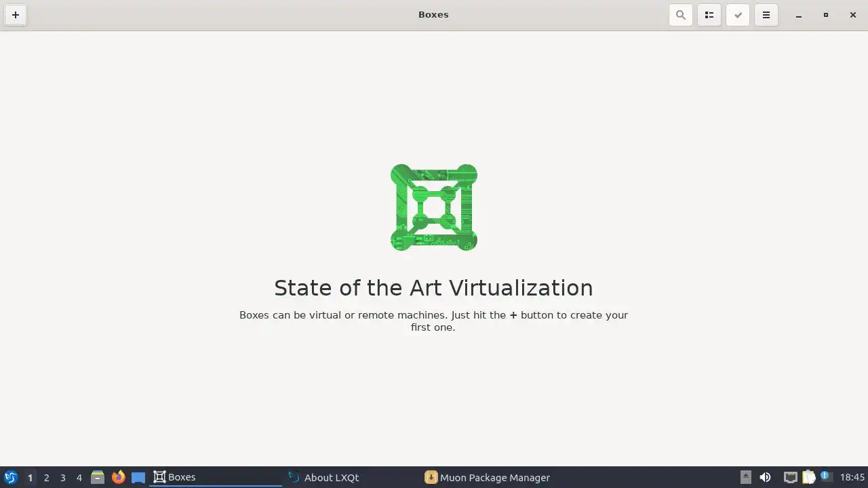Click the blue show desktop icon

tap(138, 477)
